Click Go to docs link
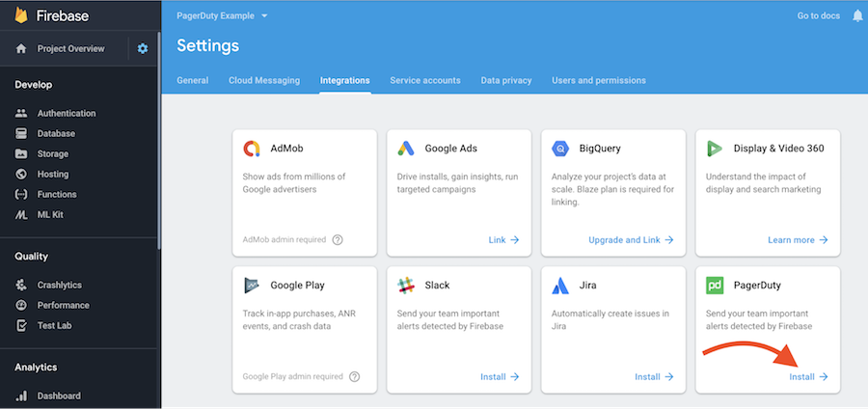Viewport: 868px width, 409px height. click(x=819, y=16)
